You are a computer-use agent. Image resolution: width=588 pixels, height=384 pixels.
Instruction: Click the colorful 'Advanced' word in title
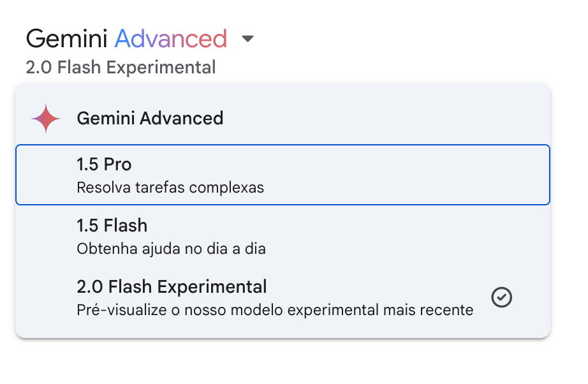171,39
